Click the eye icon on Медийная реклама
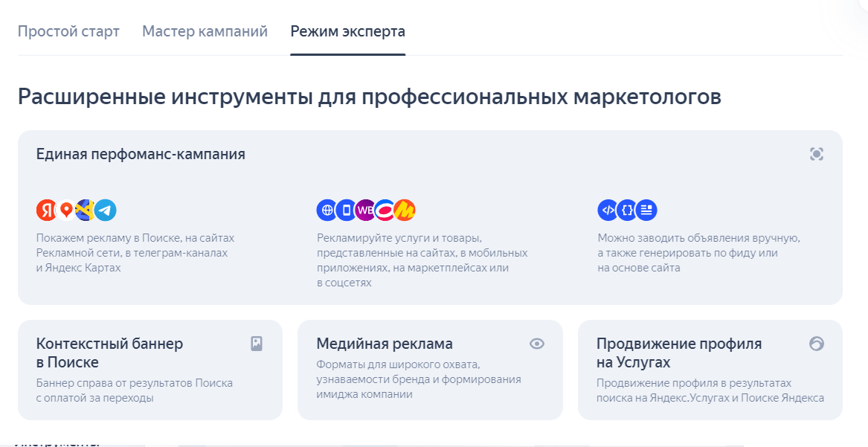The image size is (868, 447). point(537,344)
